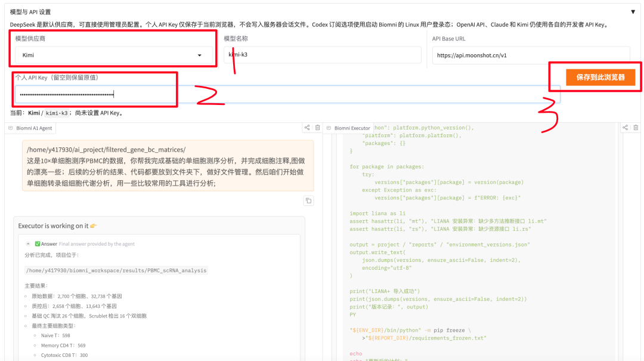Open the 模型供应商 dropdown showing Kimi
The image size is (644, 361).
pyautogui.click(x=114, y=55)
